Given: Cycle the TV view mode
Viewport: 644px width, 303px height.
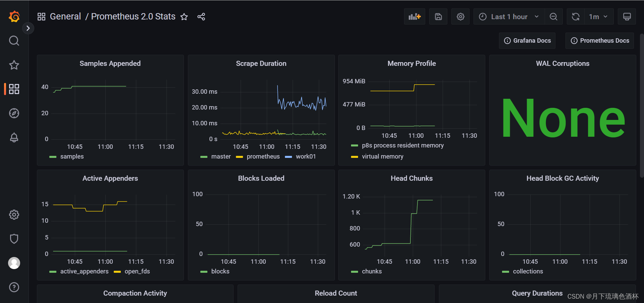Looking at the screenshot, I should coord(627,16).
